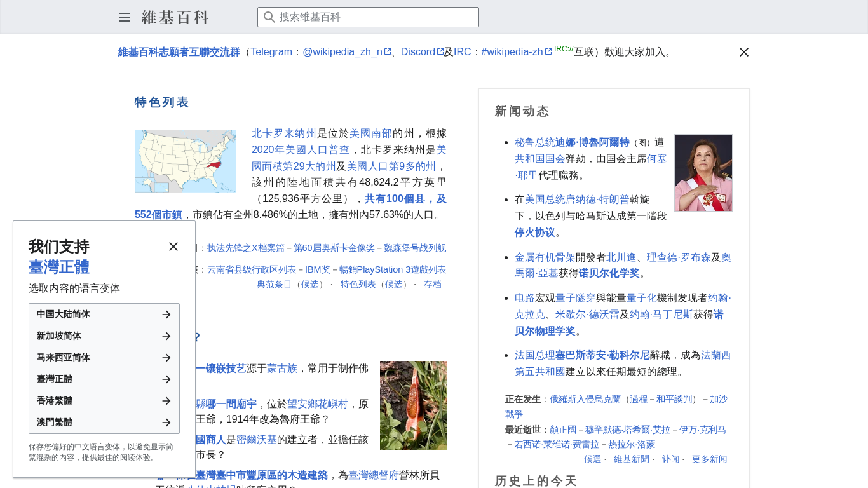Viewport: 868px width, 488px height.
Task: Open the 蒙古族 link
Action: click(x=282, y=369)
